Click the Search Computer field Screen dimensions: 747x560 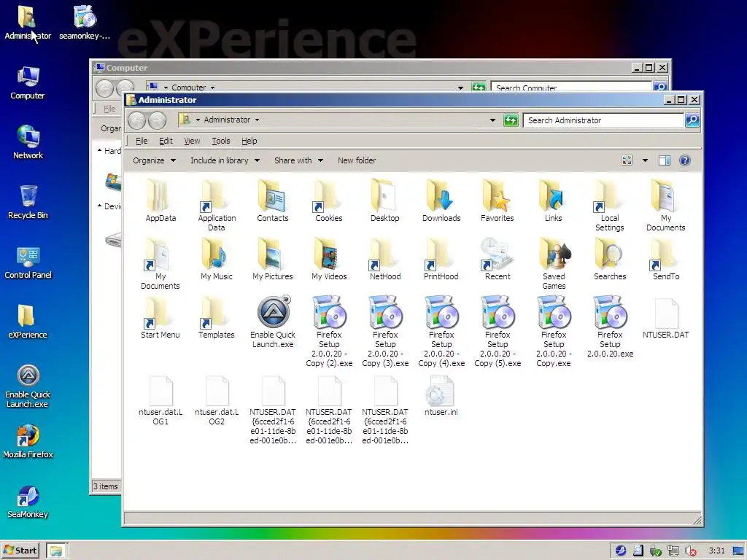pyautogui.click(x=571, y=87)
